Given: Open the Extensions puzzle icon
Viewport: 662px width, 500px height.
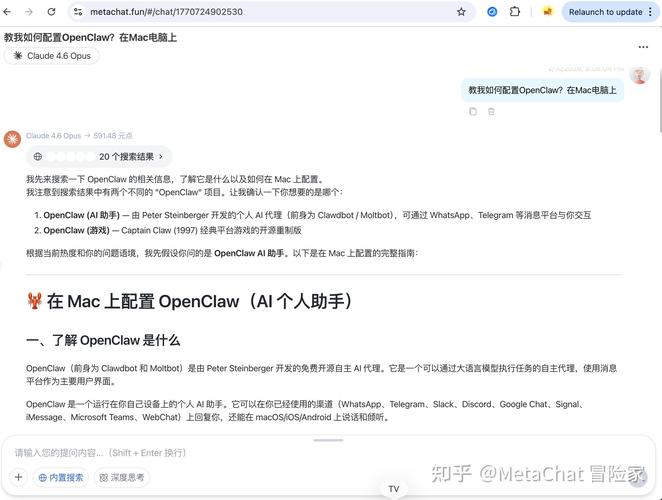Looking at the screenshot, I should 515,12.
